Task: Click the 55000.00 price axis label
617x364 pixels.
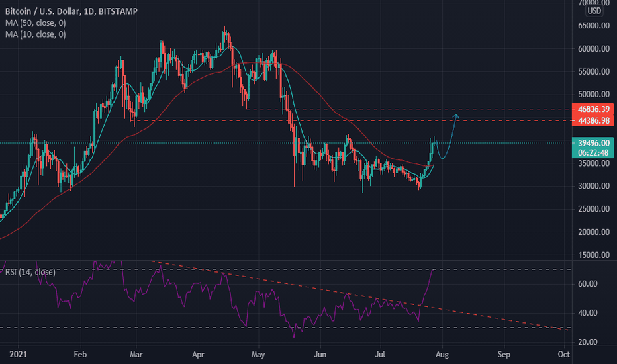Action: click(x=594, y=71)
